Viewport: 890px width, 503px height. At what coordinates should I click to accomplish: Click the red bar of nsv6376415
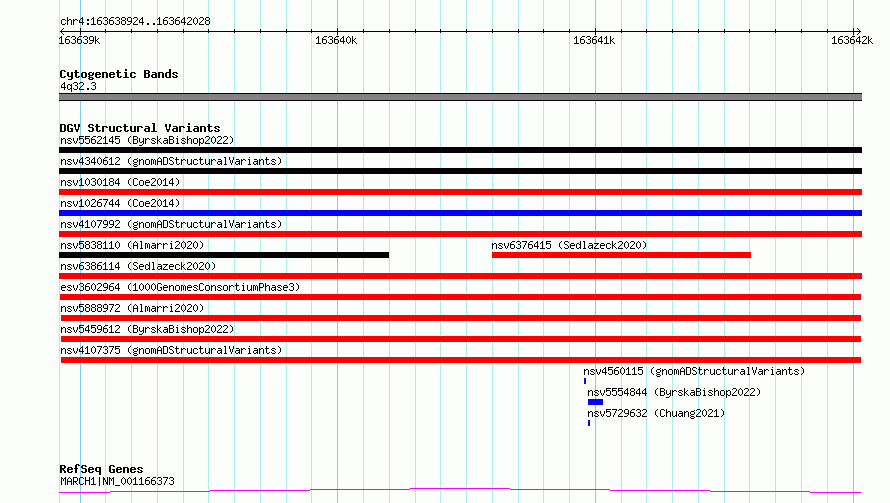coord(621,255)
